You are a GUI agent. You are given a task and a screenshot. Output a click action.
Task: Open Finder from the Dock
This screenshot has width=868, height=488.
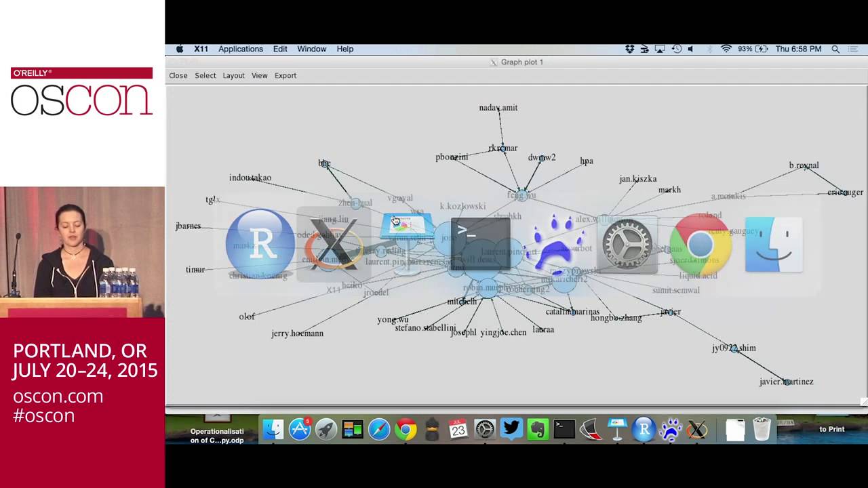point(273,429)
